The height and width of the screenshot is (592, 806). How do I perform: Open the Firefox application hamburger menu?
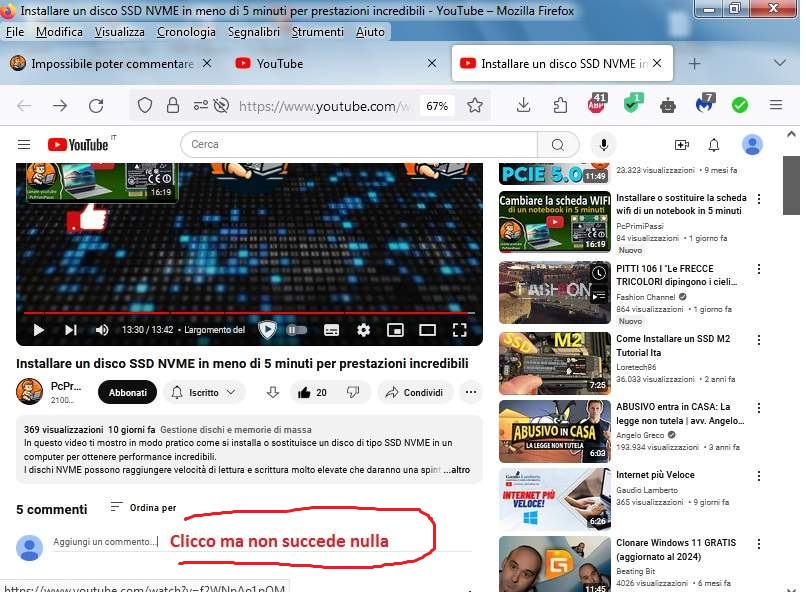pyautogui.click(x=776, y=105)
